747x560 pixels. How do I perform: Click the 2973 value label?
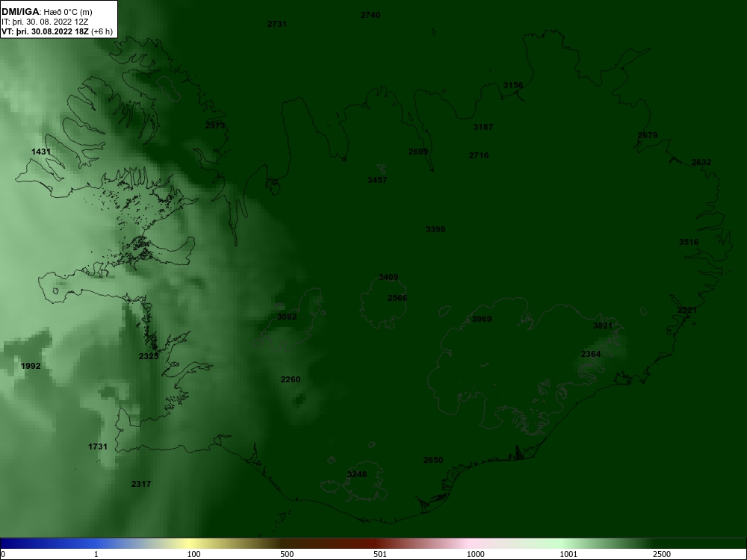(215, 125)
